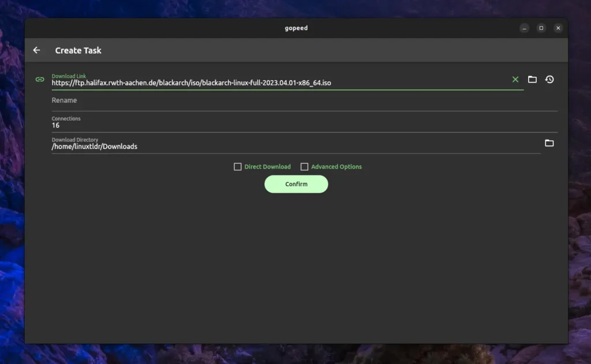Click the Direct Download label text
This screenshot has height=364, width=591.
[x=268, y=167]
